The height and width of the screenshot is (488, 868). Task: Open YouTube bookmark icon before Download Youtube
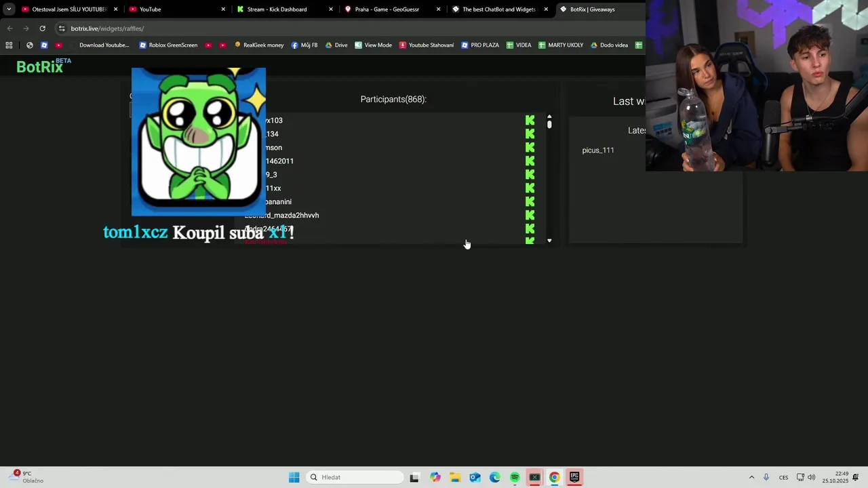click(58, 45)
